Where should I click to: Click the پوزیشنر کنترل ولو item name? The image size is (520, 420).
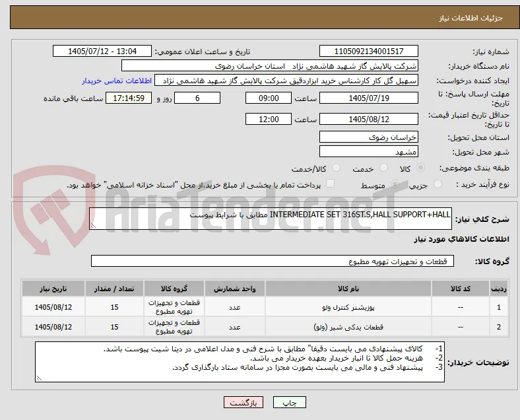[348, 307]
